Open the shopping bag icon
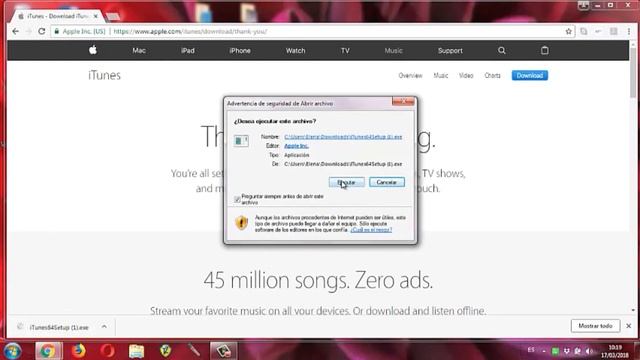The image size is (640, 360). (544, 50)
